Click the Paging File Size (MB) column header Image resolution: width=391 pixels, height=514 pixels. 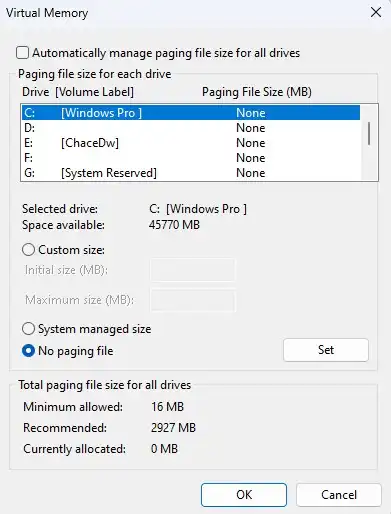tap(257, 92)
